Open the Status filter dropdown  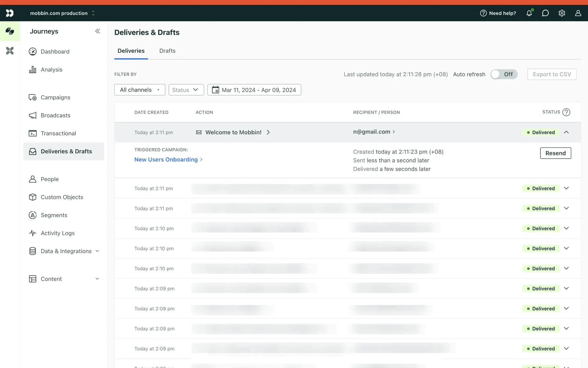tap(186, 90)
